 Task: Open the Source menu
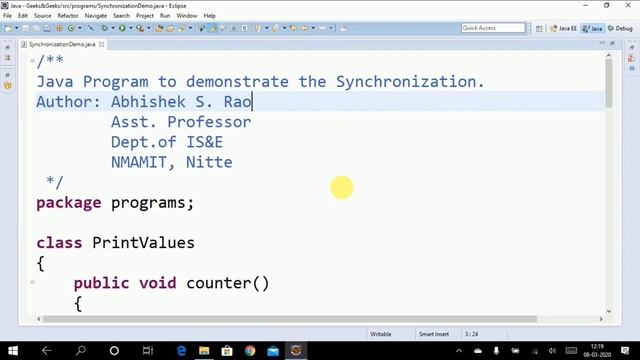click(x=42, y=16)
